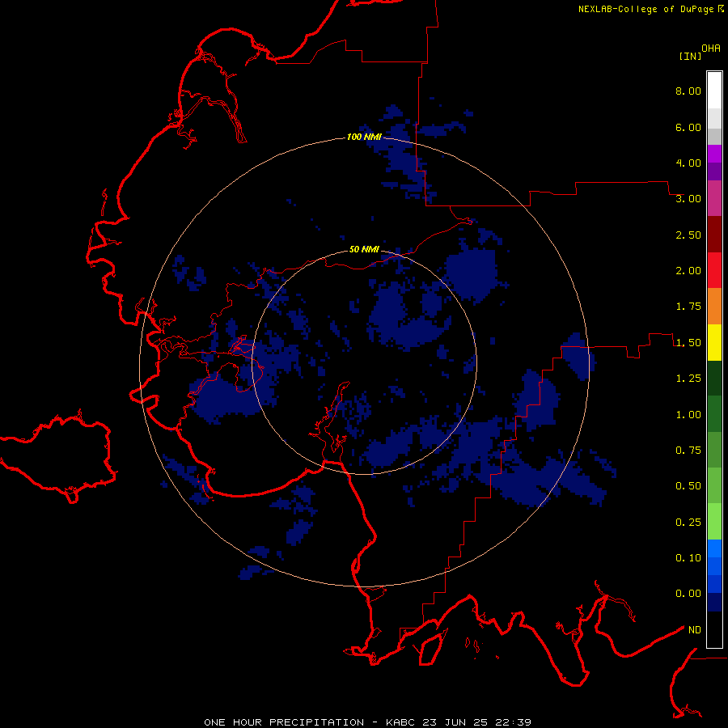This screenshot has width=728, height=728.
Task: Select the 1.75 legend value
Action: click(x=688, y=307)
